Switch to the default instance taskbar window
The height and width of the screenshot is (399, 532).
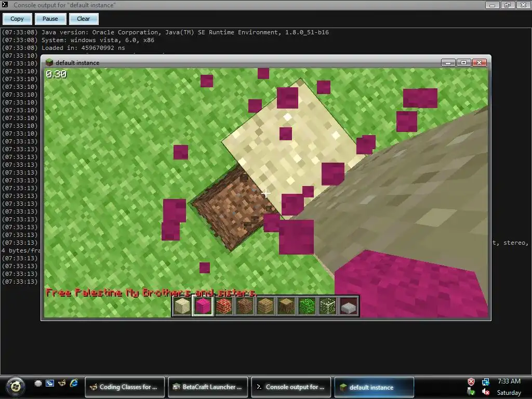tap(374, 387)
